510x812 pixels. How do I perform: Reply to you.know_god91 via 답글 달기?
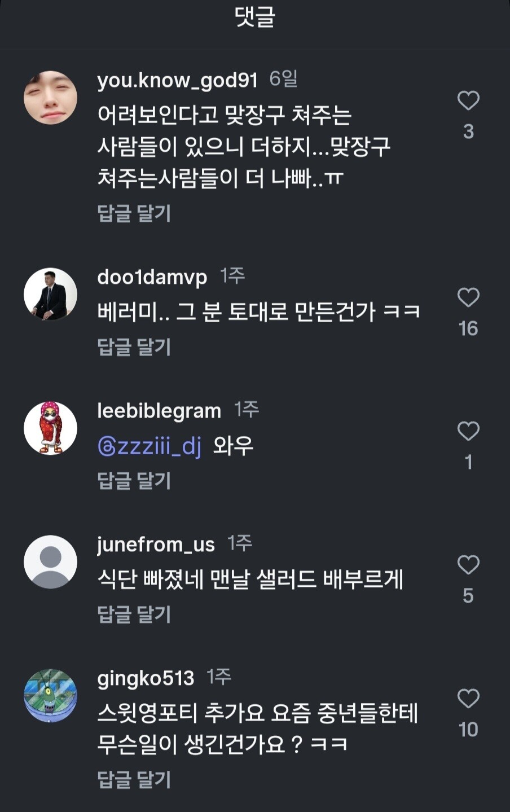coord(134,213)
